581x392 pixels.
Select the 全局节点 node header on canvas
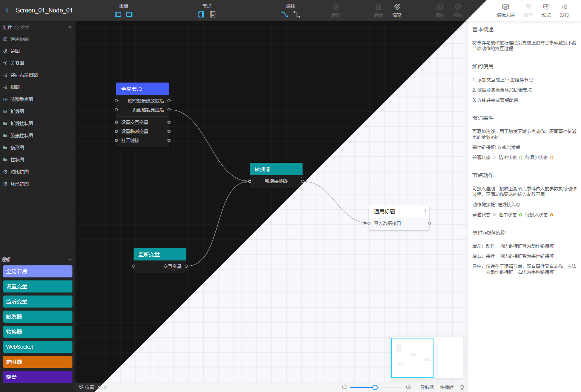click(143, 89)
